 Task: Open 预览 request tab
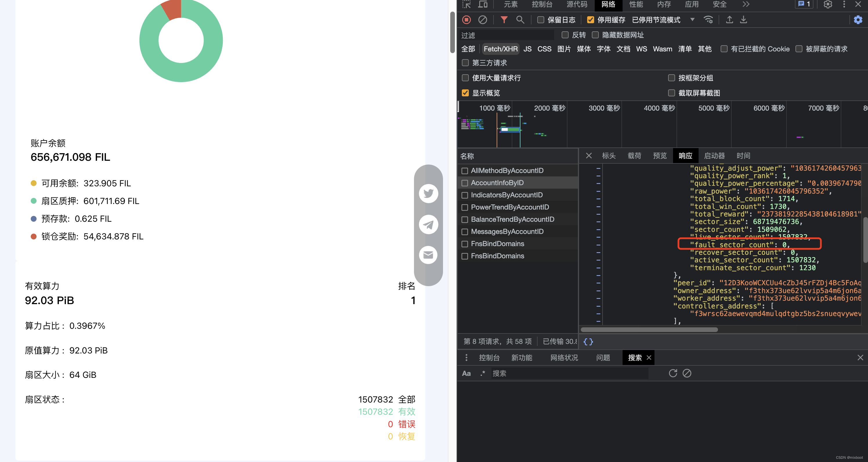click(x=660, y=156)
